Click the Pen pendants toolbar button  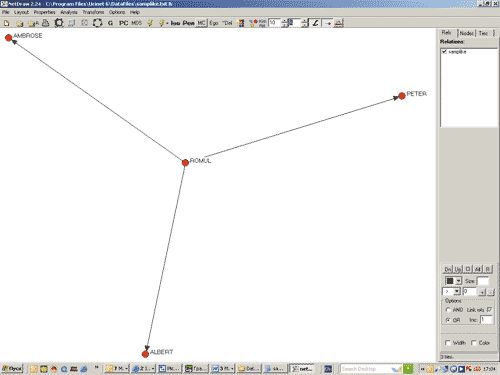188,23
